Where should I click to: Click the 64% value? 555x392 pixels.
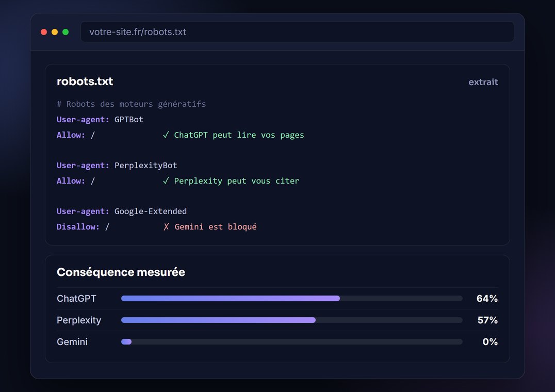[x=487, y=299]
